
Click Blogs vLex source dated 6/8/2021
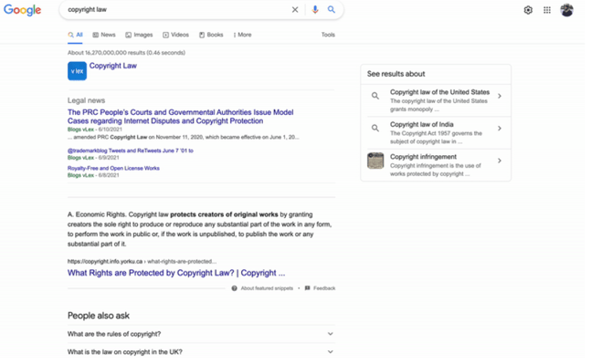pyautogui.click(x=80, y=175)
